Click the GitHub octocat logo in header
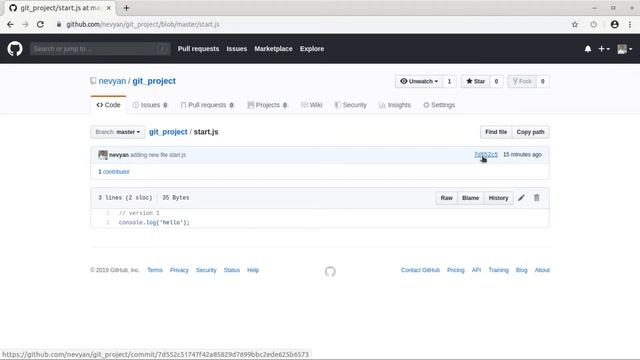Image resolution: width=640 pixels, height=360 pixels. [15, 49]
